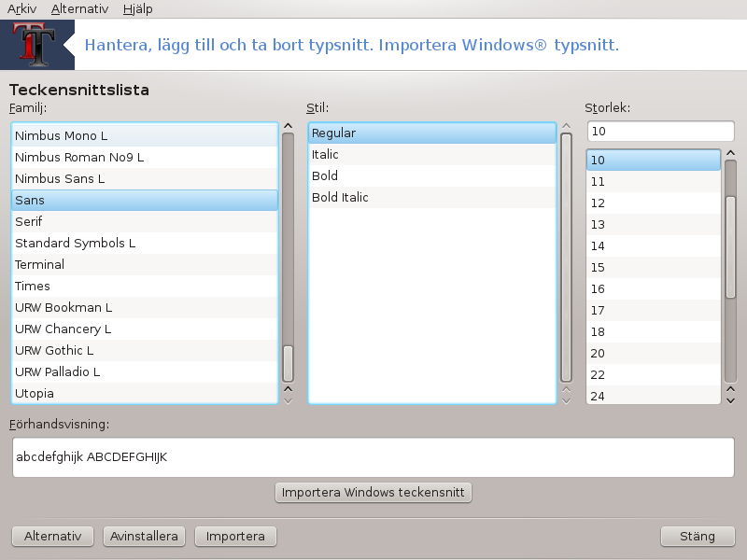Click the Avinstallera button
The image size is (747, 560).
click(144, 536)
